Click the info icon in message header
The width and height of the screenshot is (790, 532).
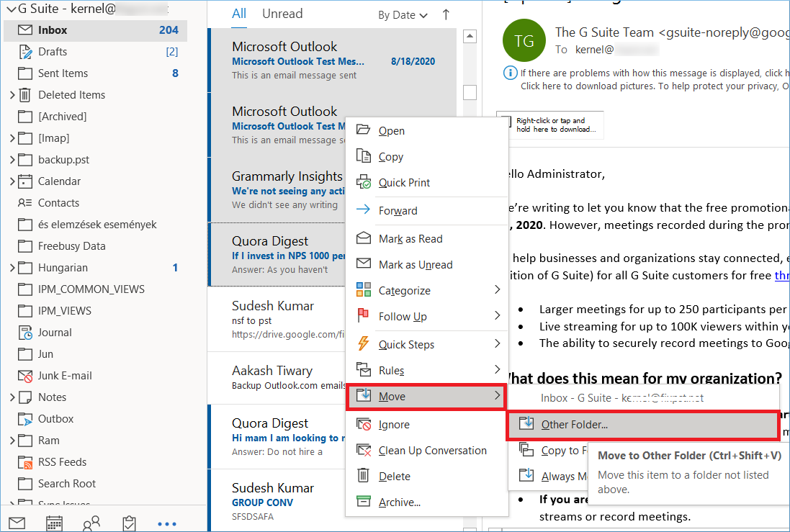coord(510,73)
